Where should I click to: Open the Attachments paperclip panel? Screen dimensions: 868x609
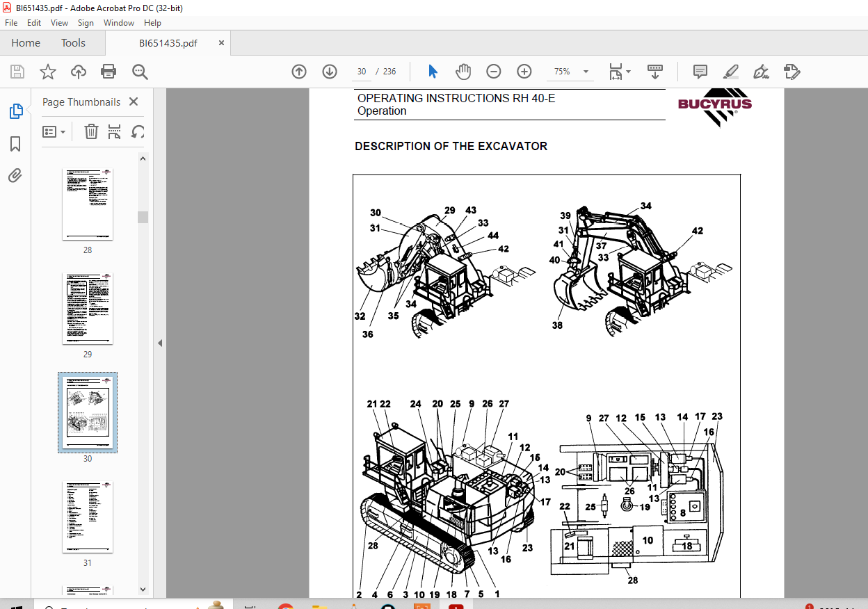pos(15,175)
